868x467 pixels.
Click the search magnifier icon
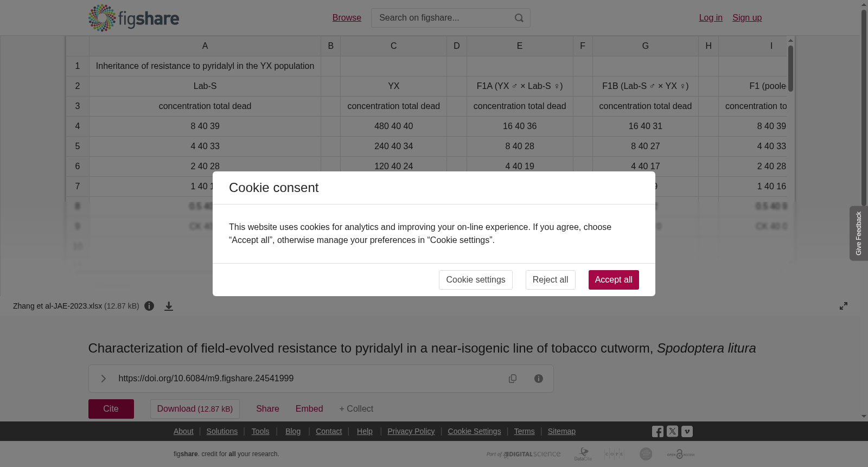519,18
